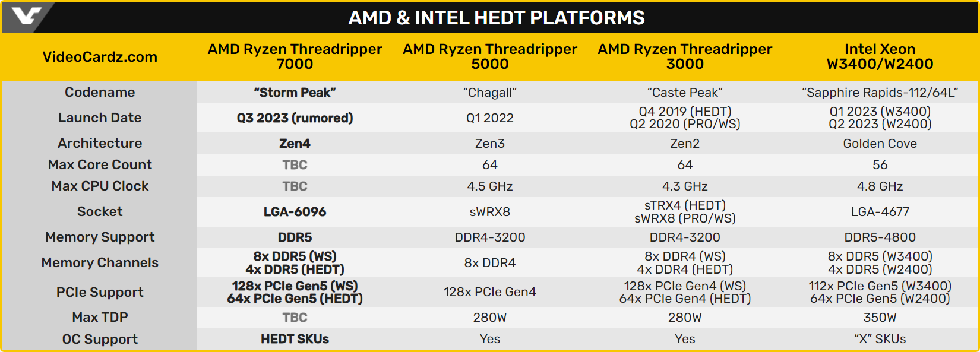Select the DDR5-4800 memory support cell
Screen dimensions: 980x352
pos(880,237)
